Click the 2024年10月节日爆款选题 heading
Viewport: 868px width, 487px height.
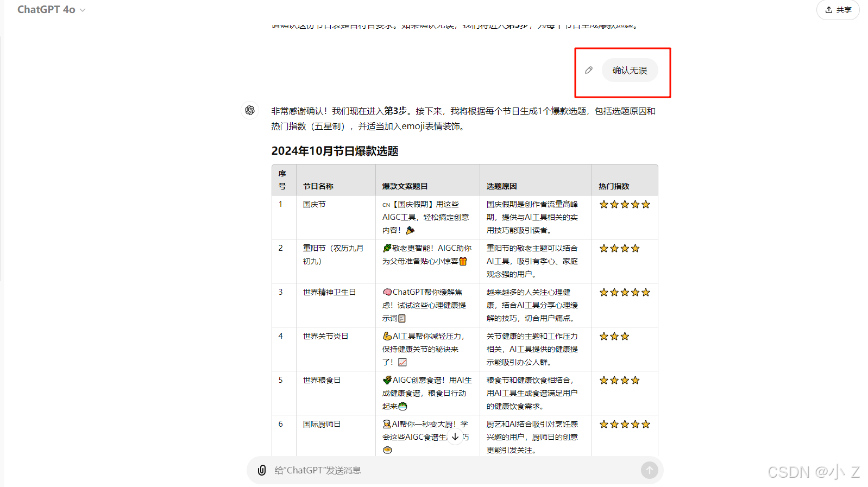coord(335,151)
